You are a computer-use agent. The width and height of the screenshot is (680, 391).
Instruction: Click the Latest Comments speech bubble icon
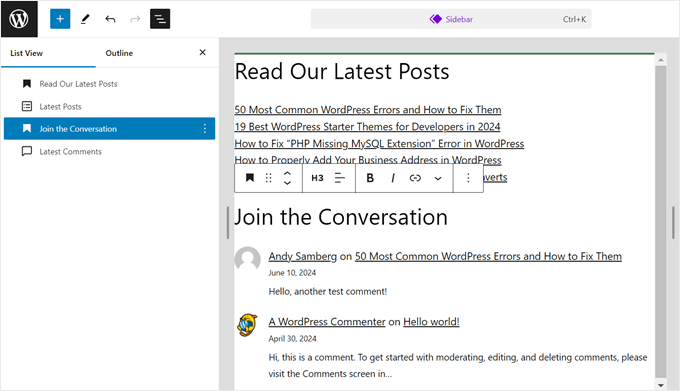(x=27, y=151)
